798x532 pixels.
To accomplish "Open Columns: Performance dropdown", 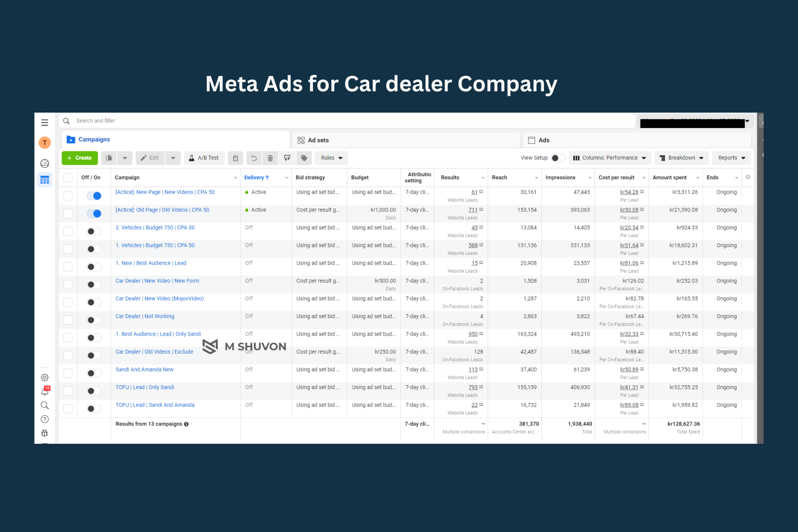I will [610, 158].
